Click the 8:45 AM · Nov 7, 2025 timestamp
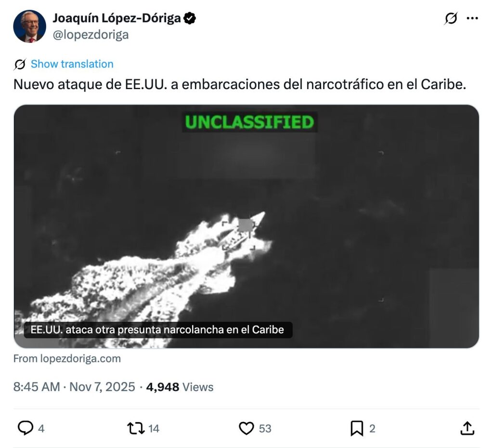 (74, 387)
